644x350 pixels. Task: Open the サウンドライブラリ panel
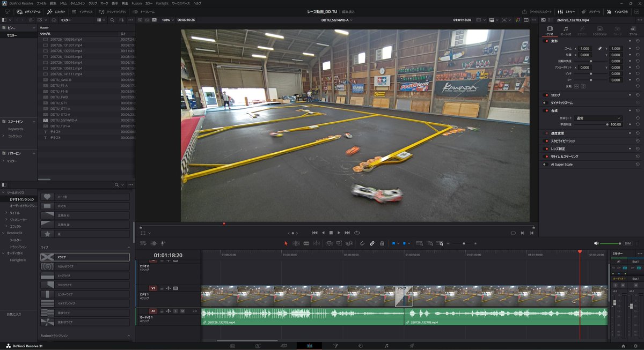coord(113,11)
